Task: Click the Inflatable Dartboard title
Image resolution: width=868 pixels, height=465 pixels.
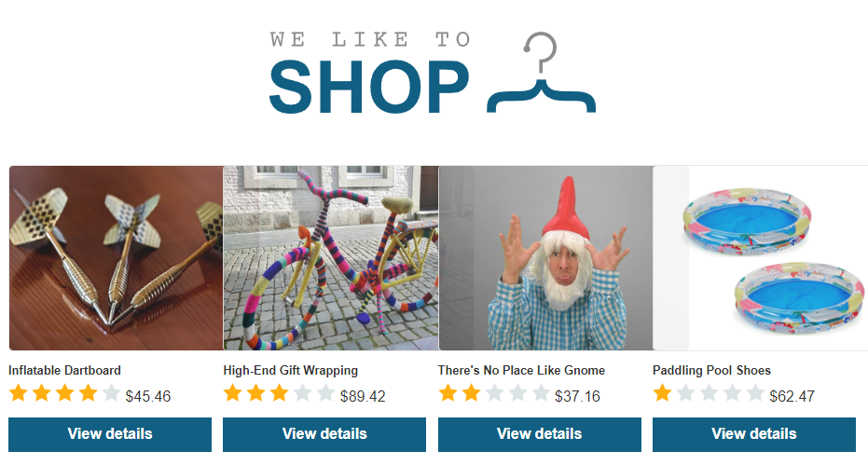Action: [64, 370]
